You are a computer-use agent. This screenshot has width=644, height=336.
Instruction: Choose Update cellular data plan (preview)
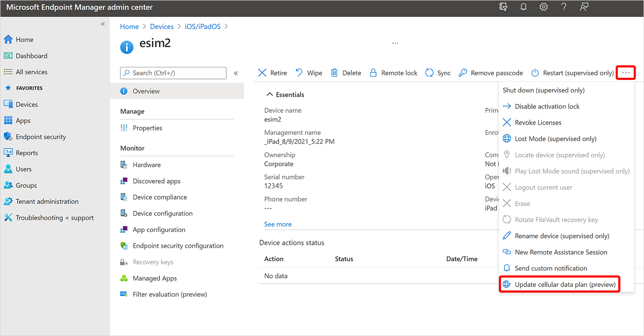click(x=560, y=284)
